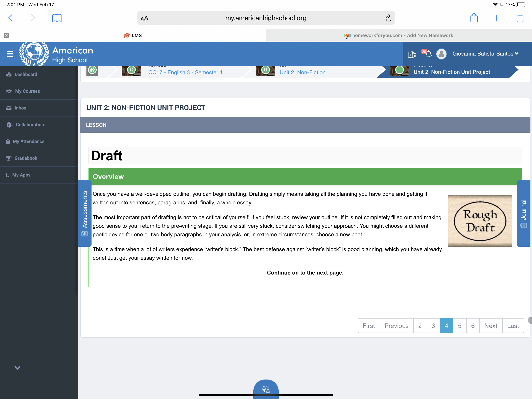Open the hamburger menu icon
The width and height of the screenshot is (532, 399).
click(10, 54)
